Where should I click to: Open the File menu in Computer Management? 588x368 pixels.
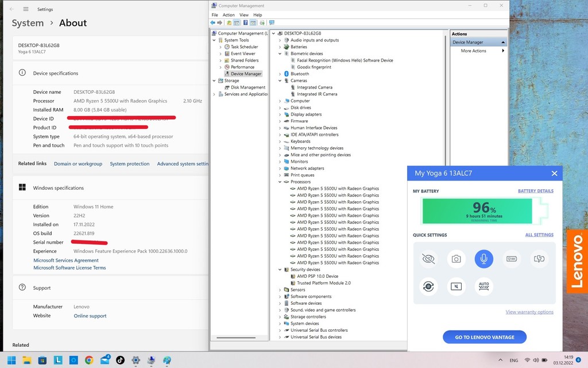215,15
